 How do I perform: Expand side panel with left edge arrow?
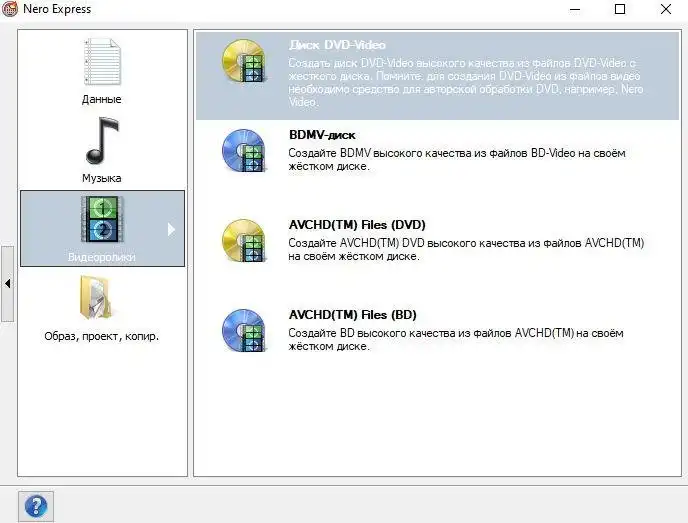pyautogui.click(x=7, y=283)
